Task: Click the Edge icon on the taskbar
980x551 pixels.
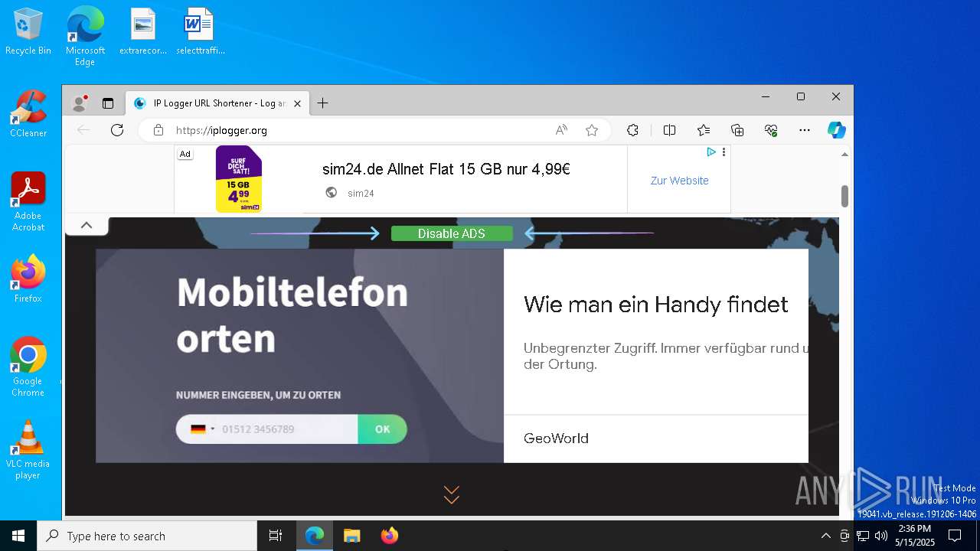Action: 315,536
